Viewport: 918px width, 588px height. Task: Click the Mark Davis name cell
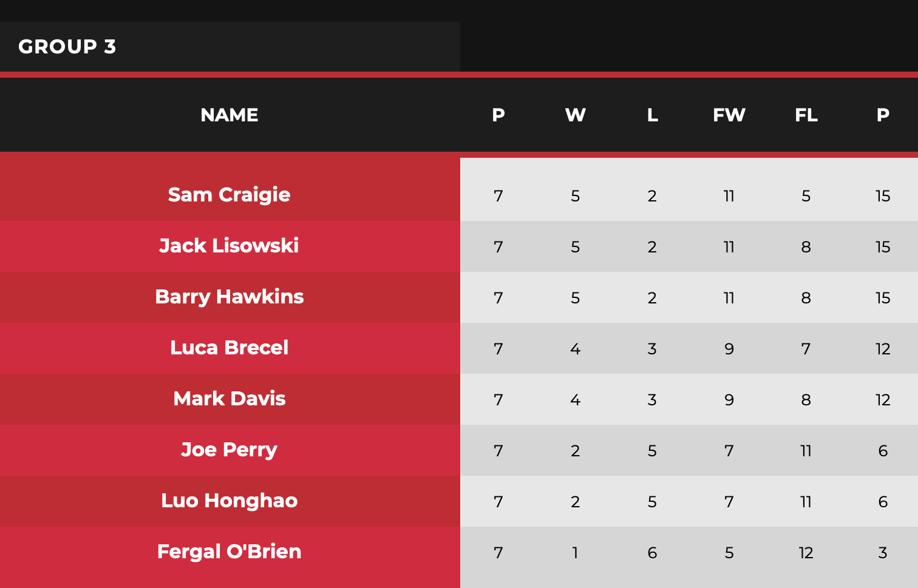(x=229, y=399)
